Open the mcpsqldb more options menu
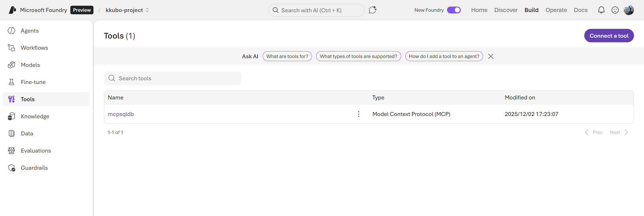The width and height of the screenshot is (644, 216). 359,114
